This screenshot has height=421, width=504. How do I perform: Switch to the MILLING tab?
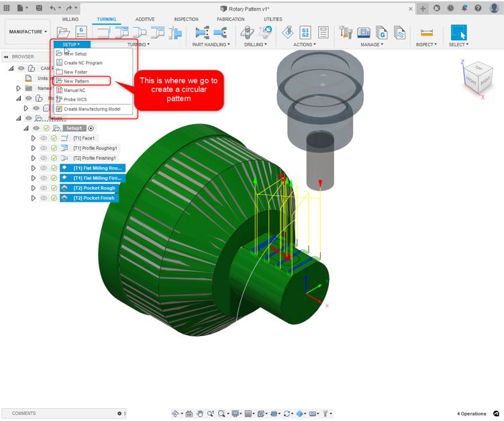70,19
